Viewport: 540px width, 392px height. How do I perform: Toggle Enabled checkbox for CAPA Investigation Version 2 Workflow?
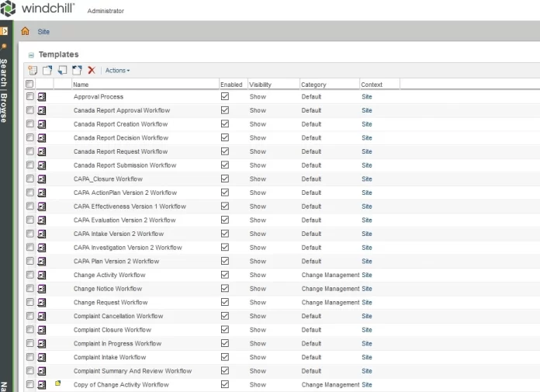[225, 247]
